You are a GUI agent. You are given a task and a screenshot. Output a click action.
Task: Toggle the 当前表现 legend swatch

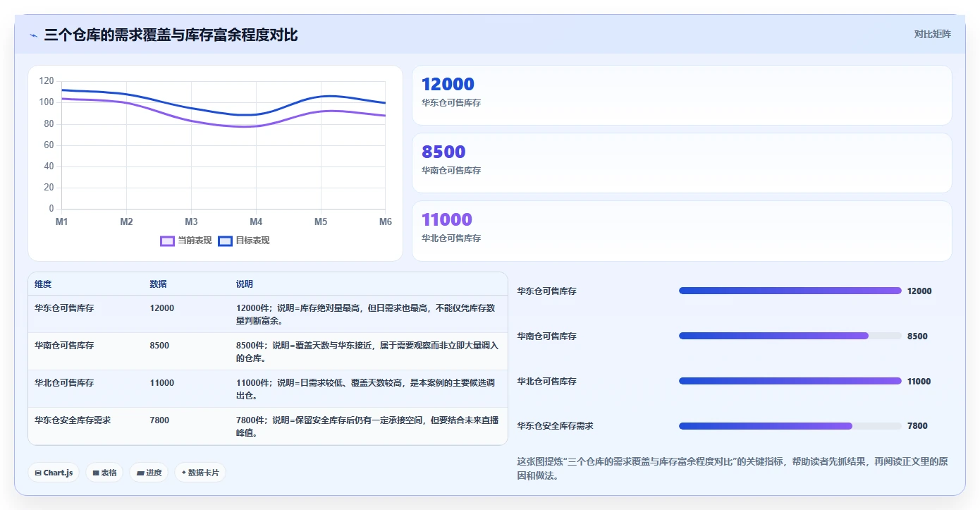tap(167, 241)
